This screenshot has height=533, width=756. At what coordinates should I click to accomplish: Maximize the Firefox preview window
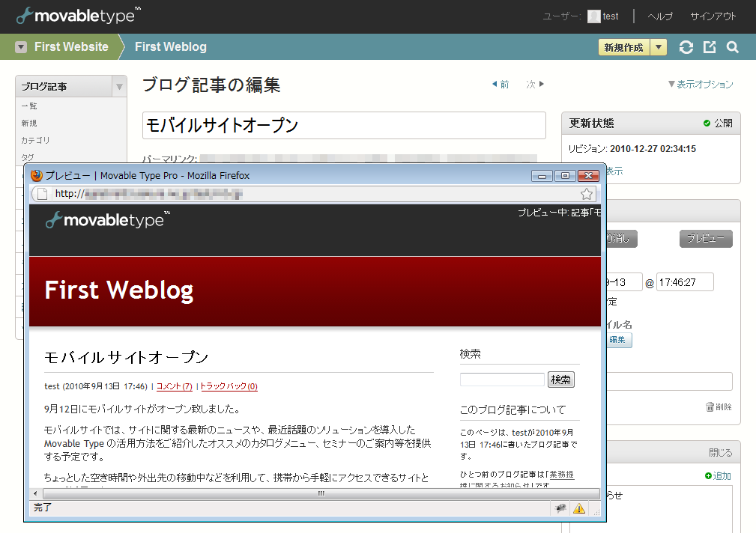(565, 176)
